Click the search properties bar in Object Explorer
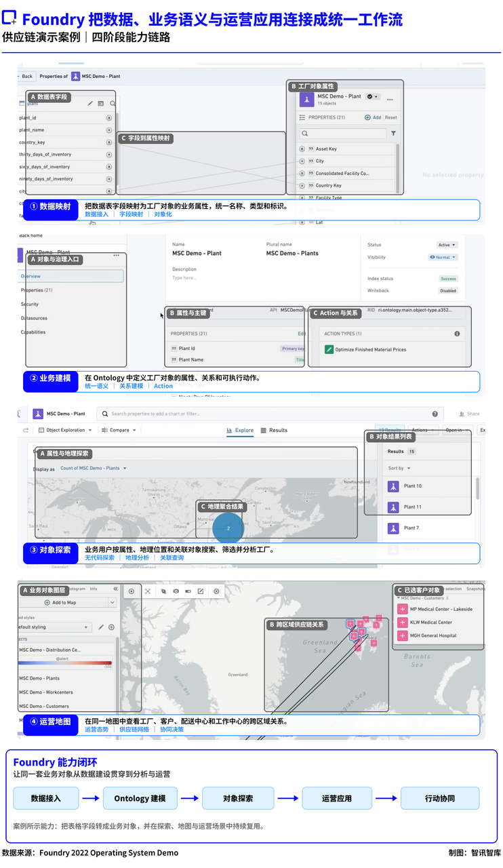Image resolution: width=503 pixels, height=868 pixels. coord(269,414)
